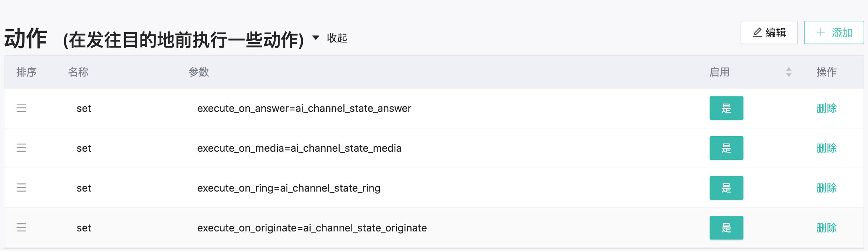
Task: Click the 名称 column header
Action: (78, 72)
